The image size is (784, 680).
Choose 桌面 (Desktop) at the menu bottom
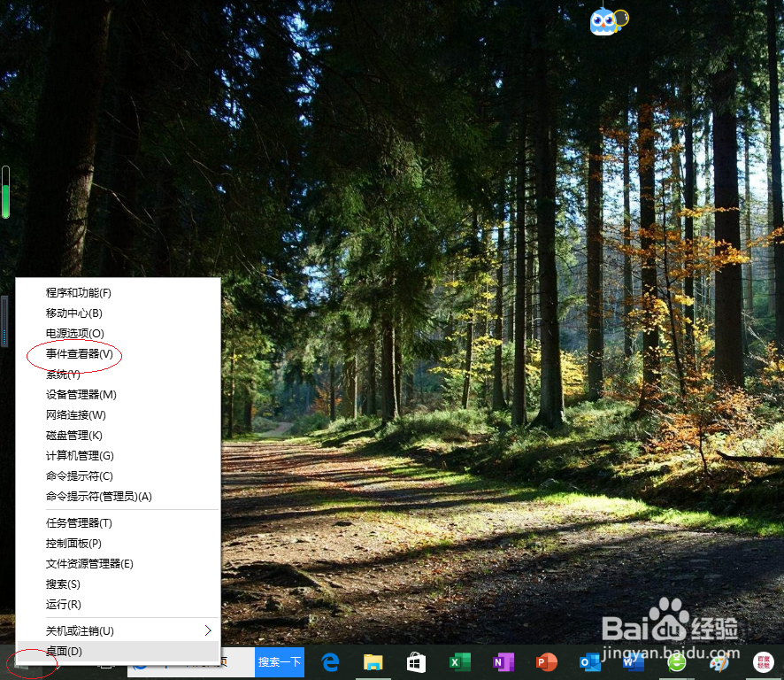[x=62, y=652]
